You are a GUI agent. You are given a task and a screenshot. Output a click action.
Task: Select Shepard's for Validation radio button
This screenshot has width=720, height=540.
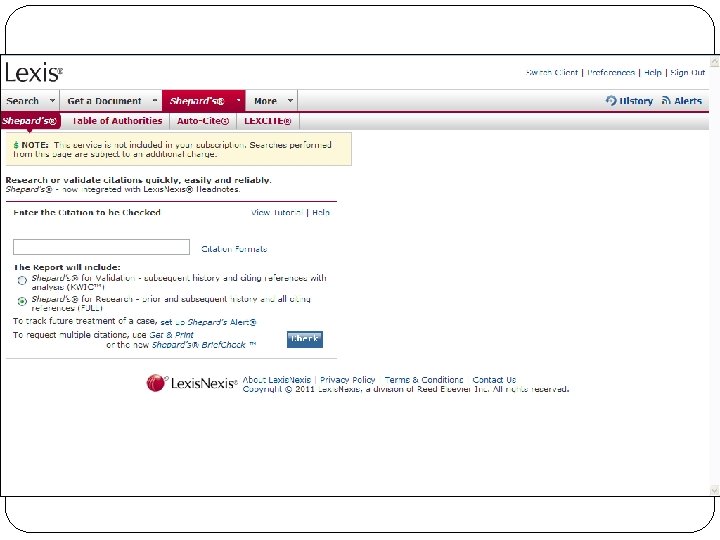point(22,280)
